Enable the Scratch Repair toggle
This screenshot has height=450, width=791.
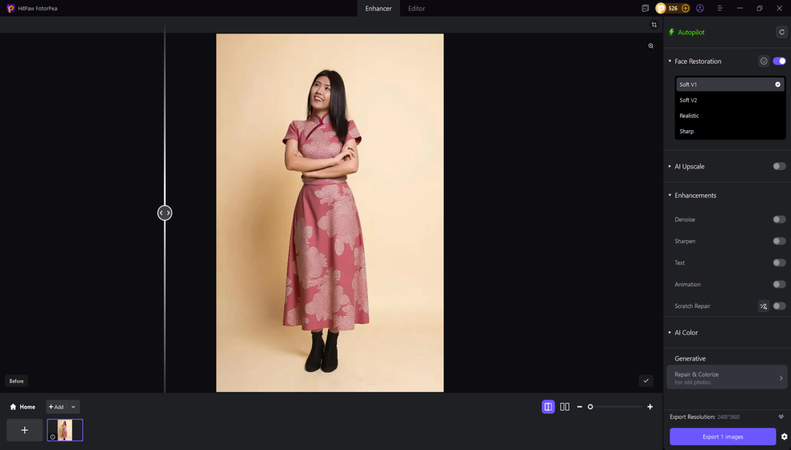coord(779,306)
